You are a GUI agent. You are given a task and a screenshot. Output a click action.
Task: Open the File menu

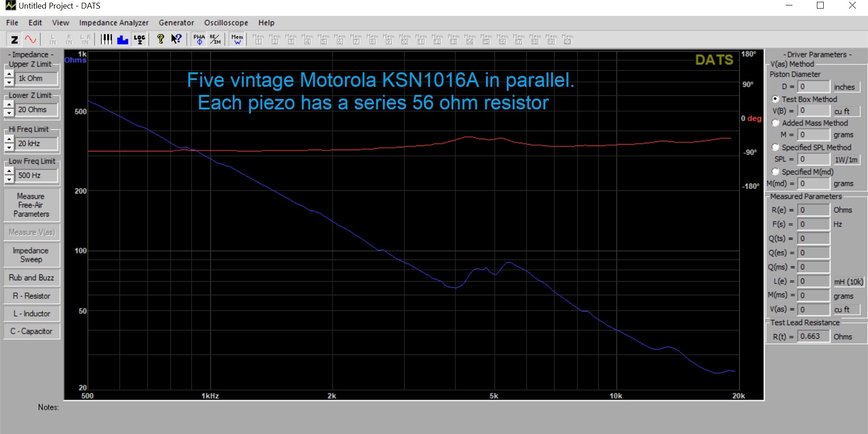click(x=12, y=23)
